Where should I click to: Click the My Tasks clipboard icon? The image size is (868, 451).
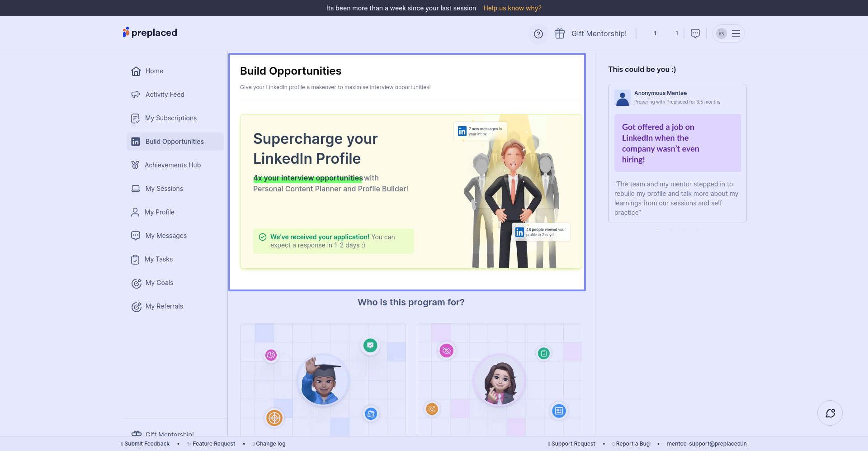[x=135, y=260]
